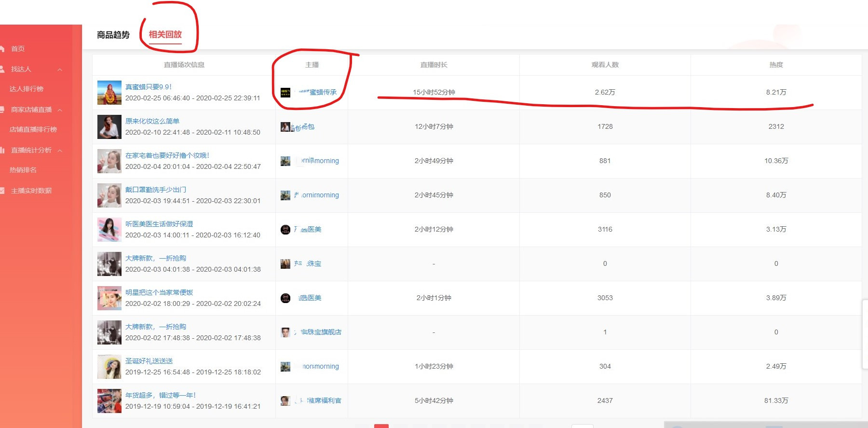The width and height of the screenshot is (868, 428).
Task: Click the 直播统计分析 bar chart icon
Action: coord(2,150)
